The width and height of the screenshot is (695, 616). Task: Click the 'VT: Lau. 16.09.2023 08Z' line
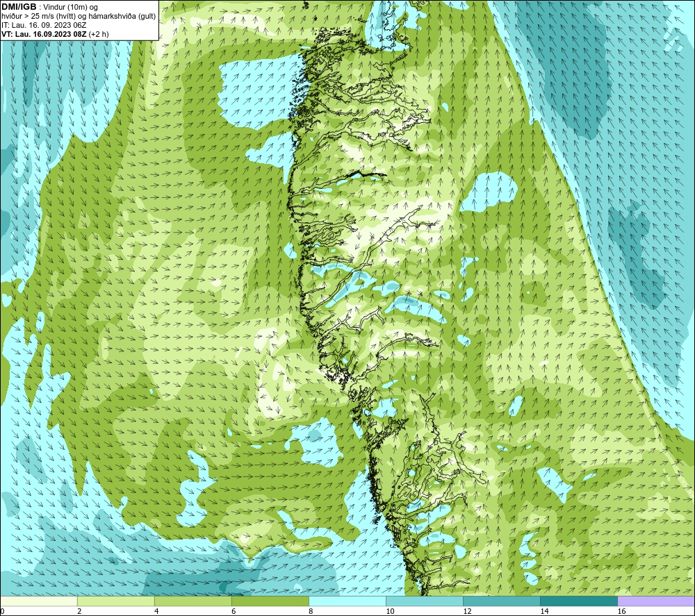tap(55, 34)
